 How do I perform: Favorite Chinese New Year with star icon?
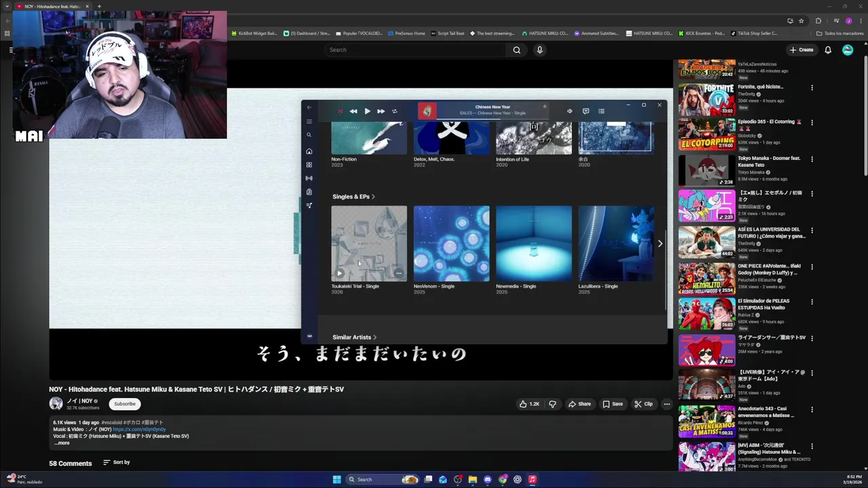[x=544, y=106]
